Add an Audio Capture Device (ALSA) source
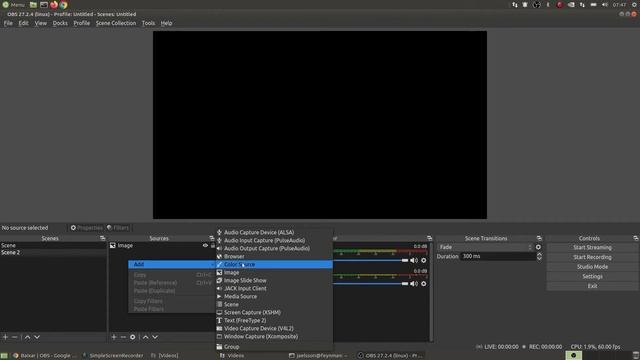640x360 pixels. tap(274, 232)
